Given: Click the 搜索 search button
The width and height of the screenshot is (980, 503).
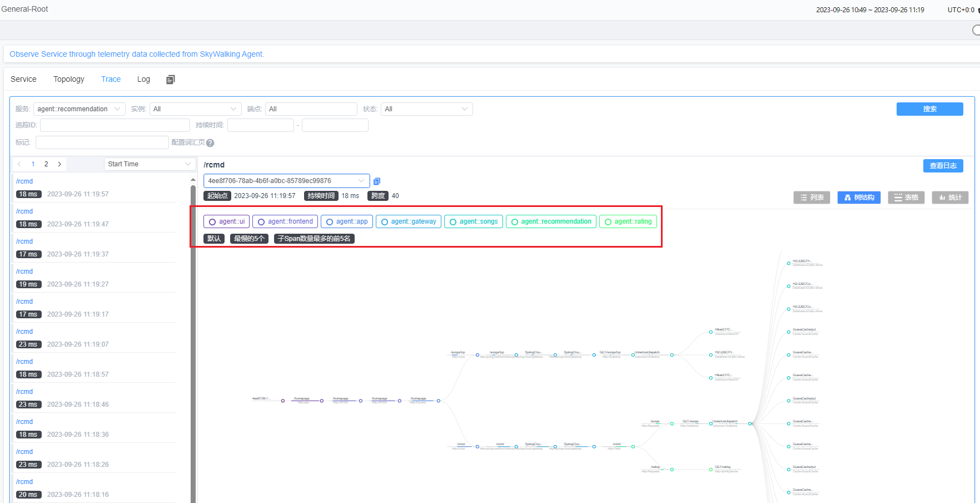Looking at the screenshot, I should point(929,109).
